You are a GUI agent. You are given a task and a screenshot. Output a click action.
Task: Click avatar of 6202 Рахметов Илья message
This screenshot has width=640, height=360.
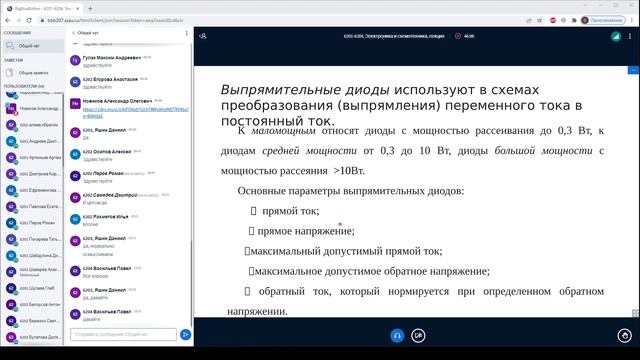click(x=75, y=219)
